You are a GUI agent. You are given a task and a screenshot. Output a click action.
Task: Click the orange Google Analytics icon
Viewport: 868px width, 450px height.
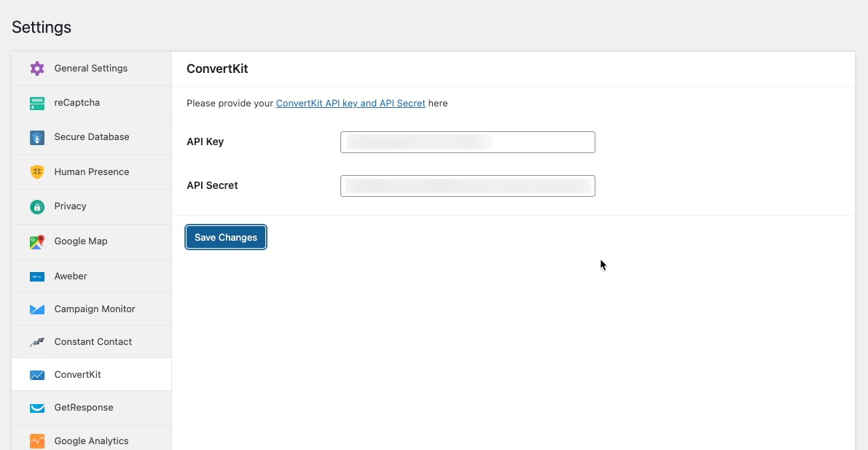pyautogui.click(x=37, y=441)
